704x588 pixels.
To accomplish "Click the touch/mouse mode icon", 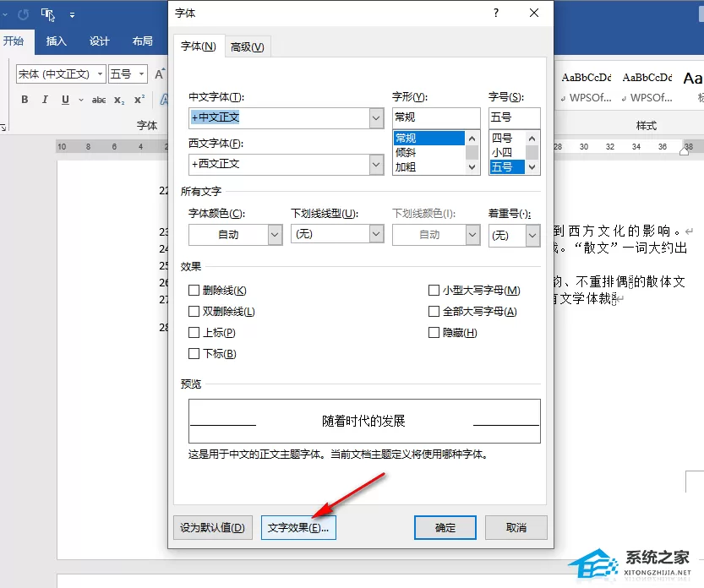I will [x=47, y=15].
